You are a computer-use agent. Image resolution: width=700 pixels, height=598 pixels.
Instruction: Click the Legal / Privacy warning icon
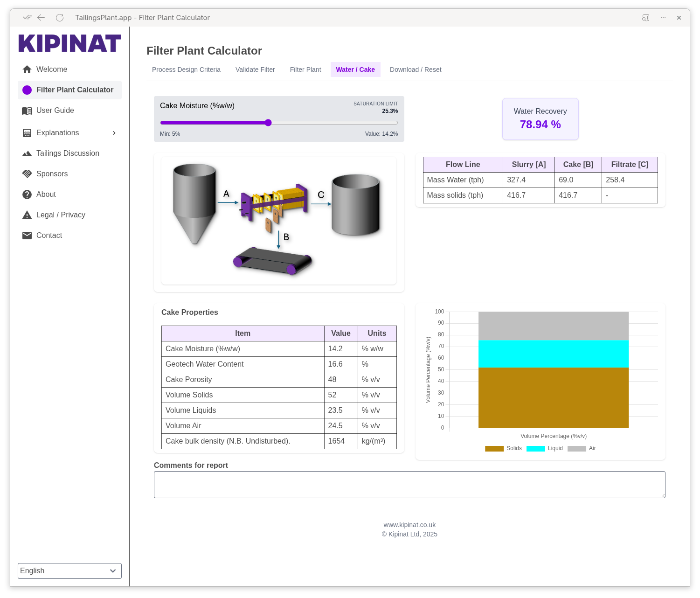coord(27,215)
